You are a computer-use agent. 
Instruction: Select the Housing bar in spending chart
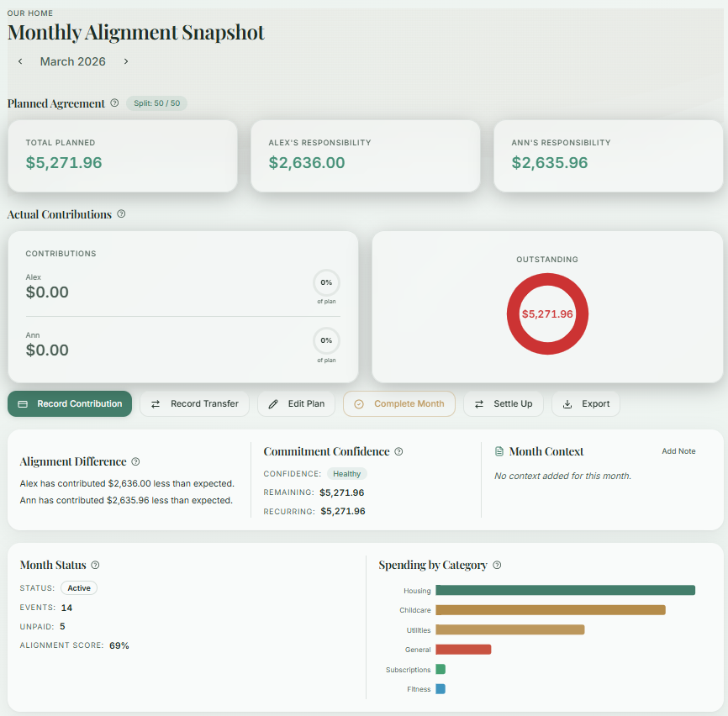[x=565, y=590]
